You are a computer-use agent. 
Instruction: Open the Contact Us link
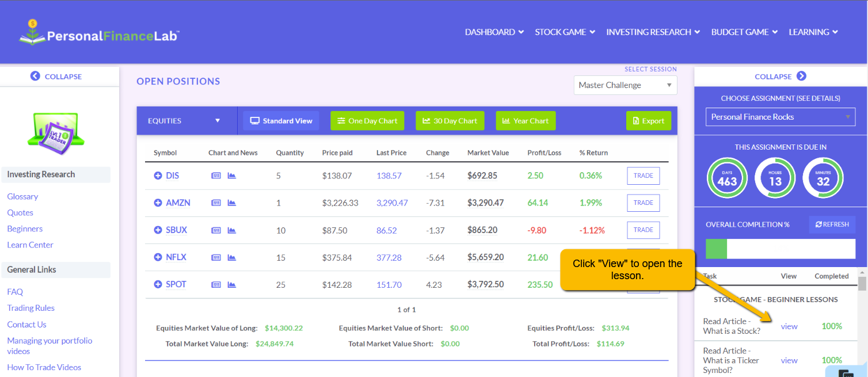(26, 325)
